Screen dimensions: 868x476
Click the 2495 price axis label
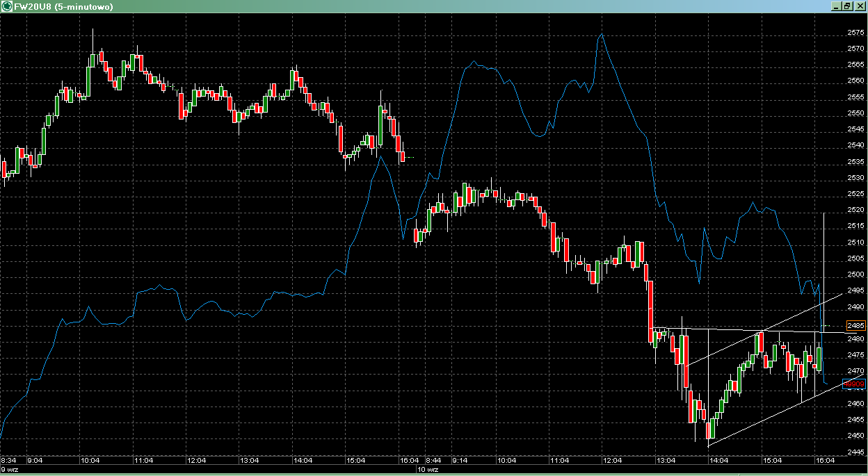[855, 290]
